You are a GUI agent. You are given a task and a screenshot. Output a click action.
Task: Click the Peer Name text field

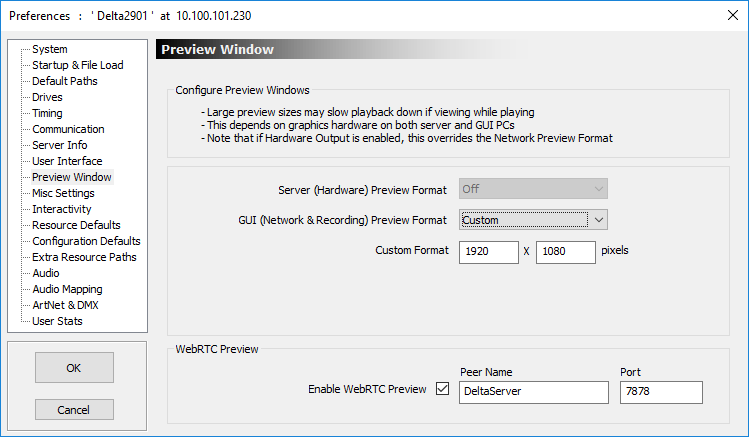pos(534,392)
